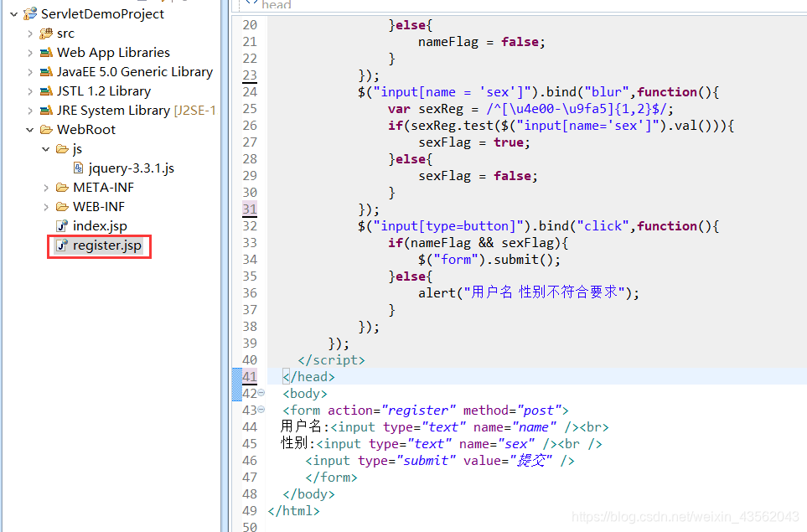Expand Web App Libraries node

(x=30, y=53)
